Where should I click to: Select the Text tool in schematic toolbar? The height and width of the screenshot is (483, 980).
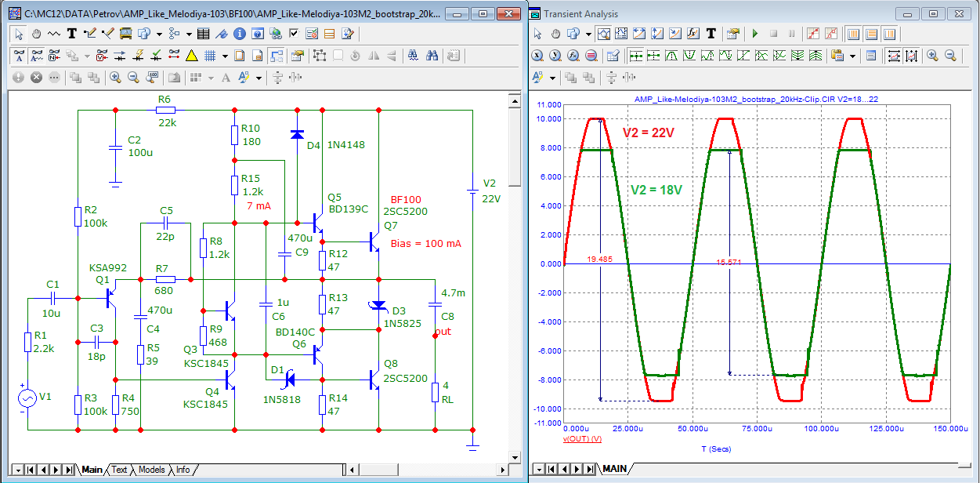pyautogui.click(x=71, y=34)
